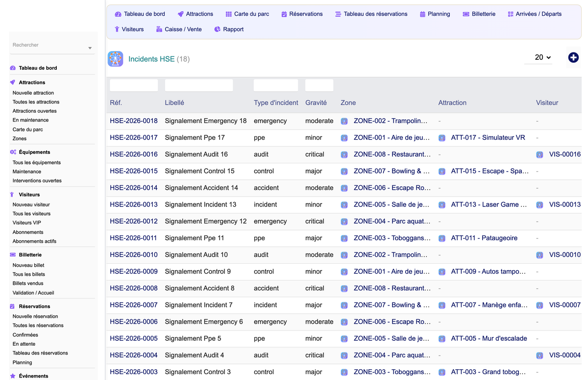Open ATT-005 - Mur d'escalade link
Viewport: 588px width, 380px height.
[489, 338]
